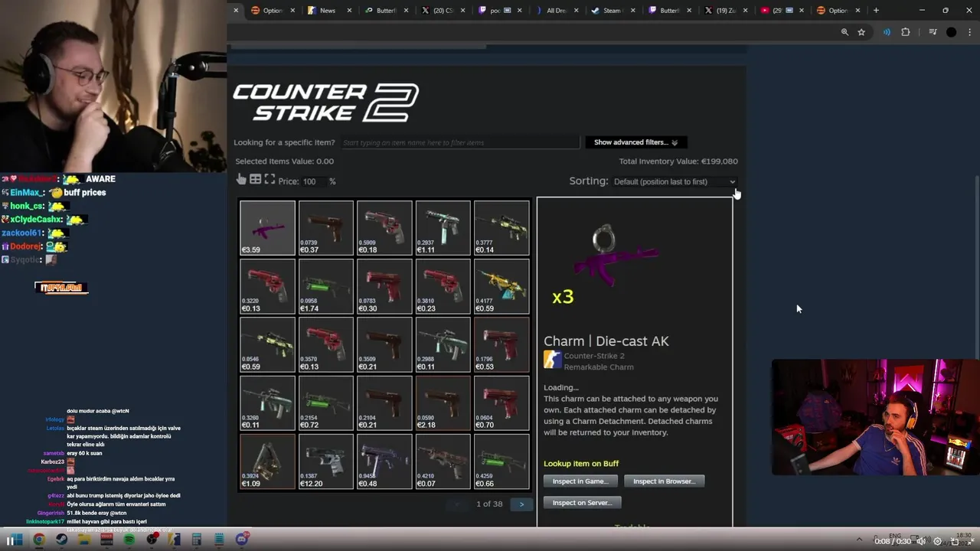Select the €1.09 gloves item
The width and height of the screenshot is (980, 551).
click(x=267, y=461)
